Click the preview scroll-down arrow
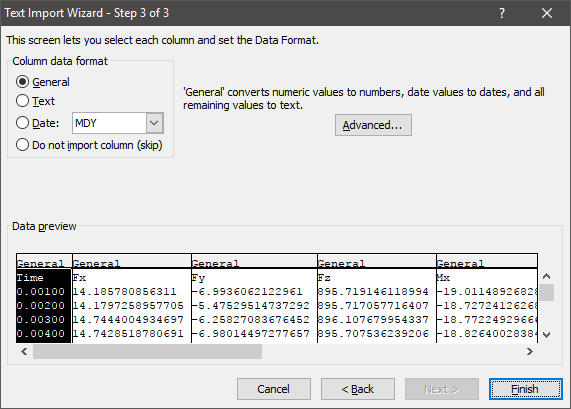The height and width of the screenshot is (409, 571). 546,335
